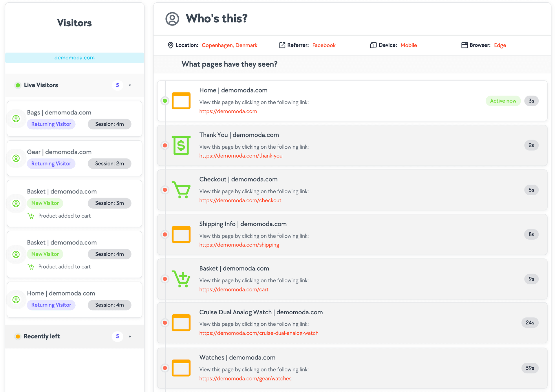Open the Recently left section header
This screenshot has width=556, height=392.
click(74, 336)
